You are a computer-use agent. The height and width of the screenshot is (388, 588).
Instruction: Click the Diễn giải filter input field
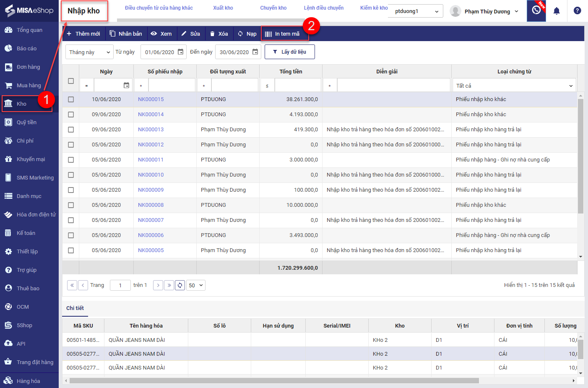pos(393,86)
